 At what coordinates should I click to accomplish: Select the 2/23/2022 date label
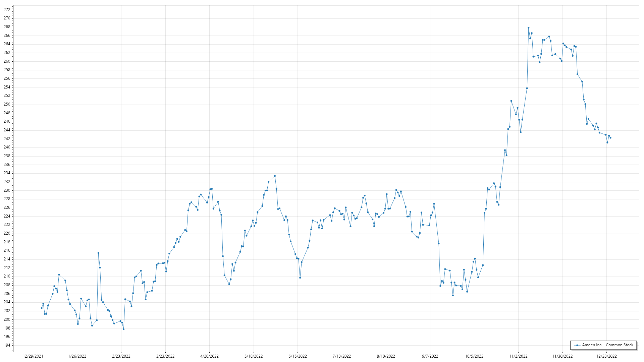pyautogui.click(x=121, y=356)
